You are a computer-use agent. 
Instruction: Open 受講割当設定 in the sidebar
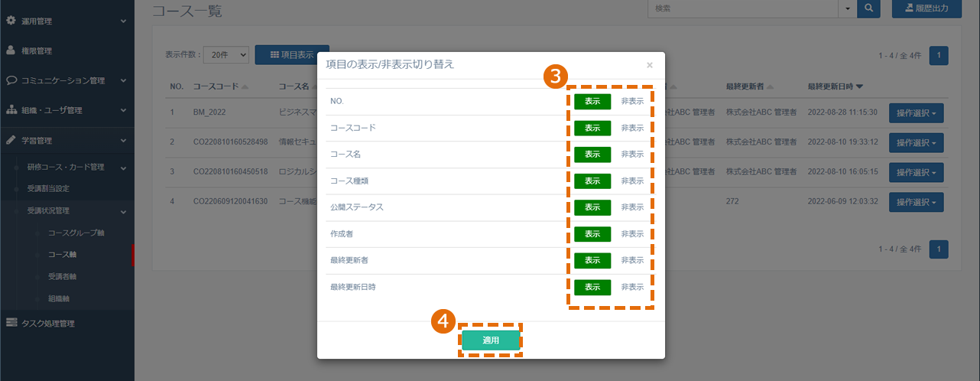(x=48, y=188)
